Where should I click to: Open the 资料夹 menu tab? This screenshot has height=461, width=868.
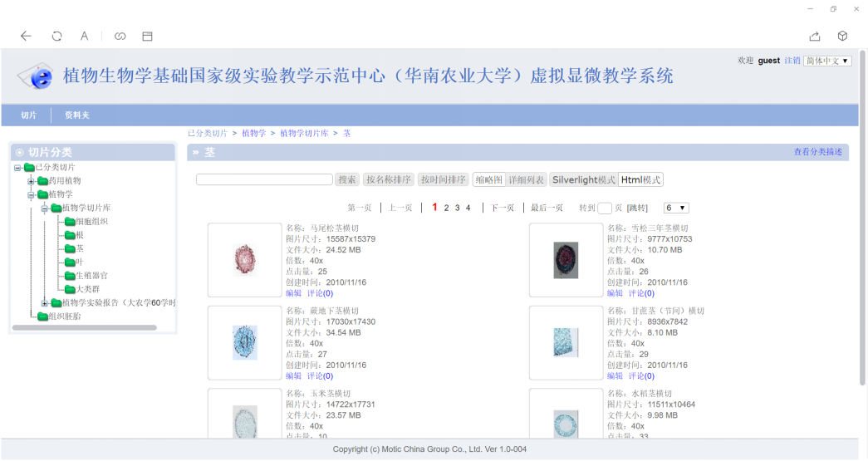point(77,115)
